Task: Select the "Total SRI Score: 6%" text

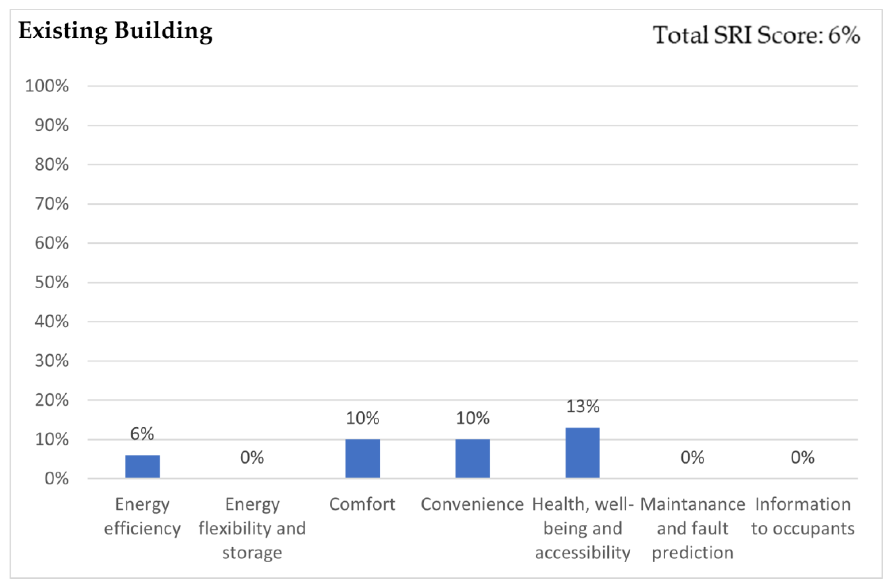Action: pos(756,35)
